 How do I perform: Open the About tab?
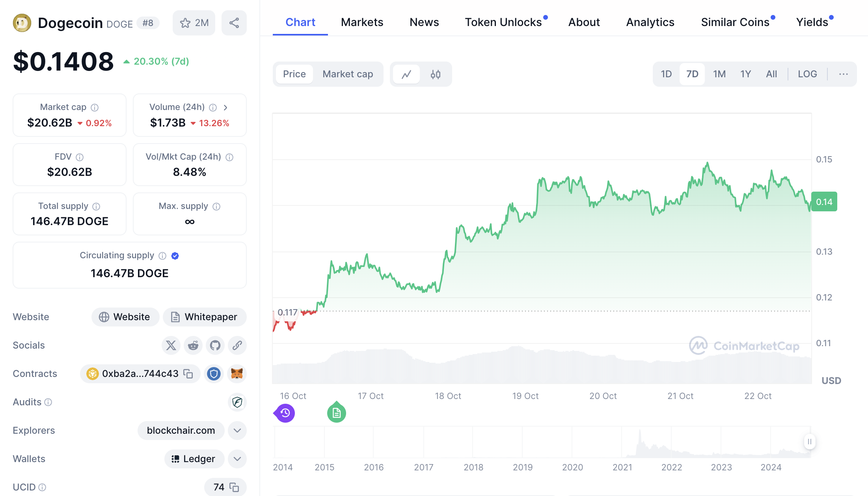(x=584, y=22)
